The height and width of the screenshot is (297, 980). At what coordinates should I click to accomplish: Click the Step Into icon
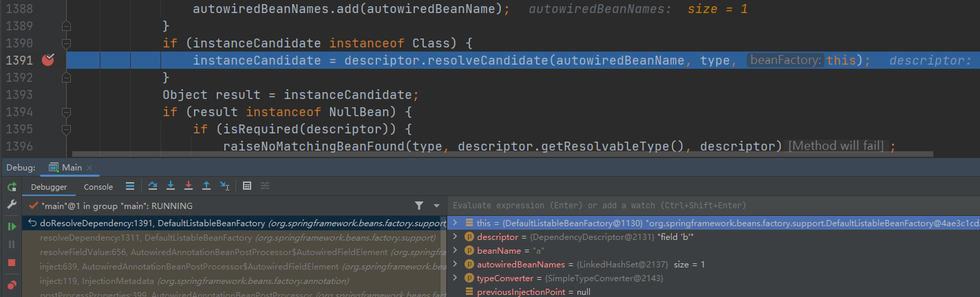point(171,186)
